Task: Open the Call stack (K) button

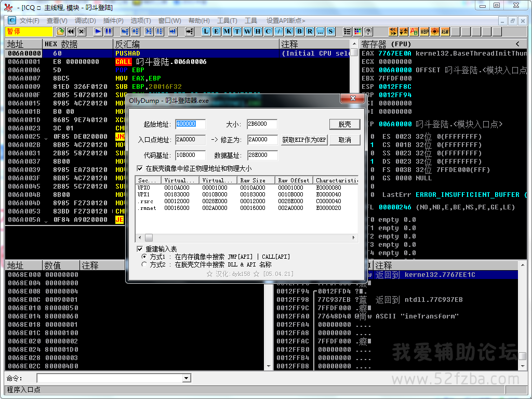Action: (289, 32)
